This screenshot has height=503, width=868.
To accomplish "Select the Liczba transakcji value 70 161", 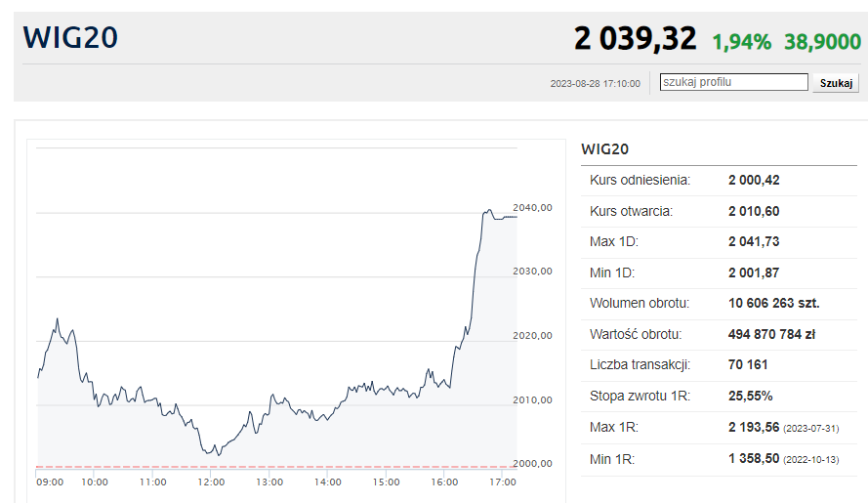I will pos(748,365).
